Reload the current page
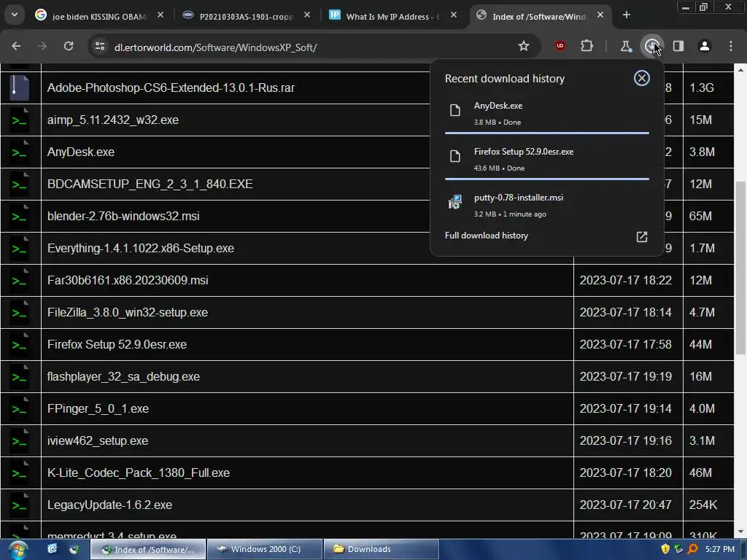 pyautogui.click(x=69, y=46)
